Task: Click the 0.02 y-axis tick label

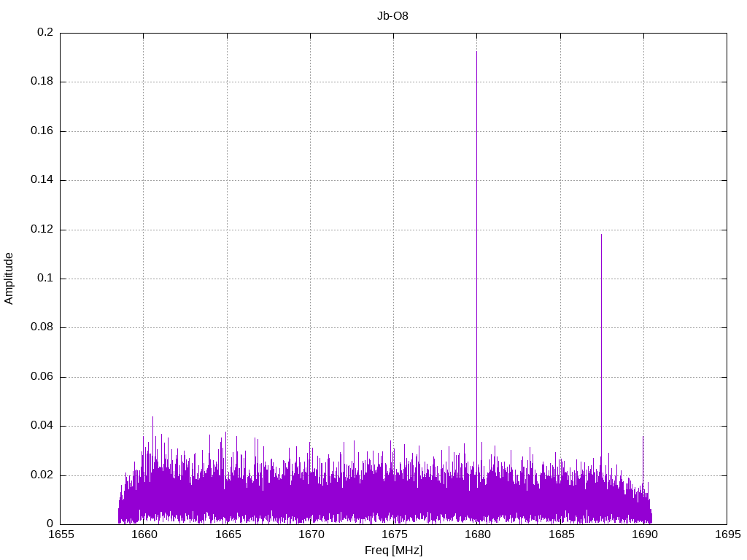Action: tap(42, 475)
